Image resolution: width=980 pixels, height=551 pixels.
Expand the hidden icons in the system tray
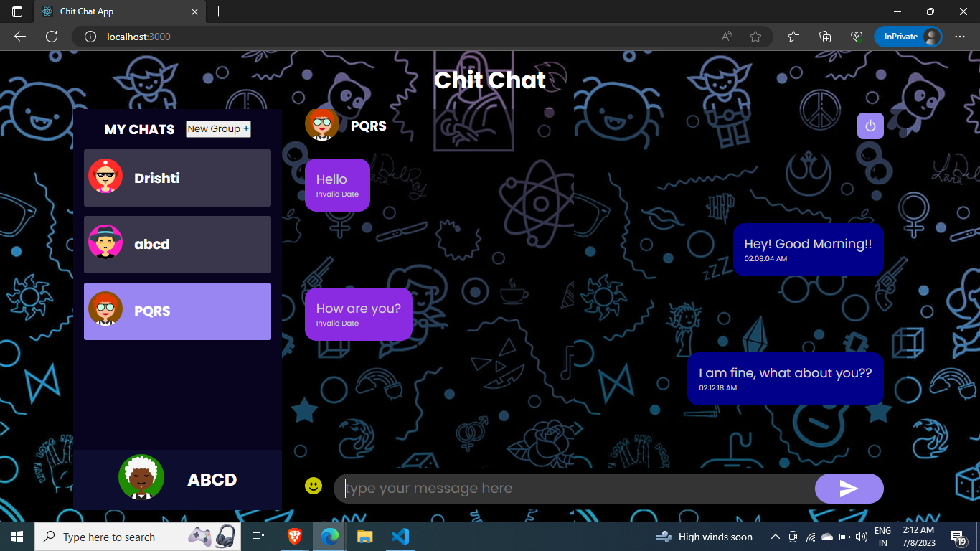point(775,536)
